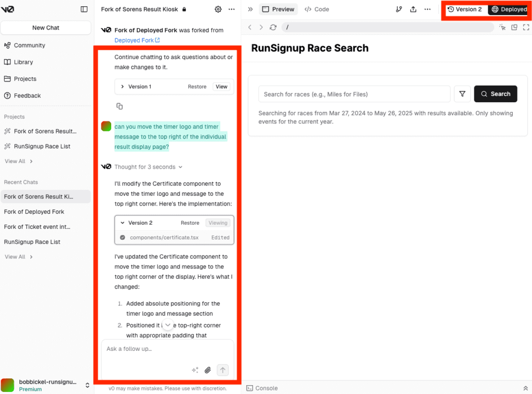The height and width of the screenshot is (394, 532).
Task: View All recent chats in the sidebar
Action: [x=19, y=257]
